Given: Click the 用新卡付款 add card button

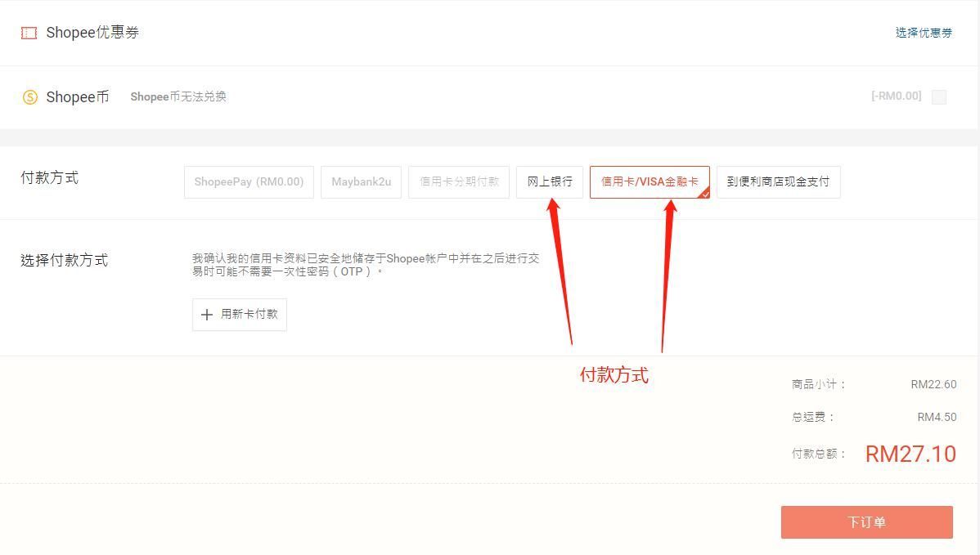Looking at the screenshot, I should (x=240, y=315).
